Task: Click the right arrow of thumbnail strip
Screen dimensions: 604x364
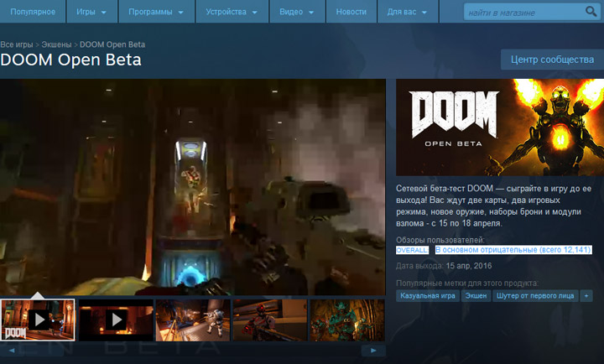Action: pyautogui.click(x=373, y=351)
